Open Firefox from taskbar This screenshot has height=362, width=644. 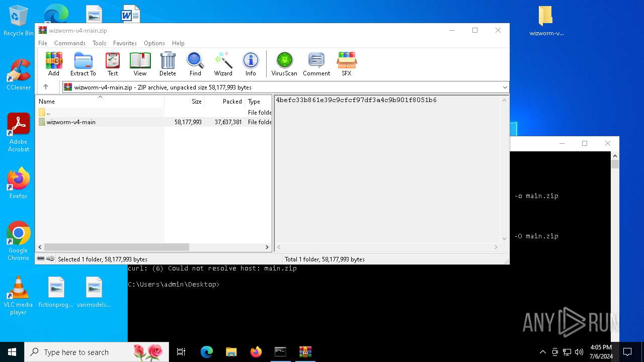tap(256, 352)
